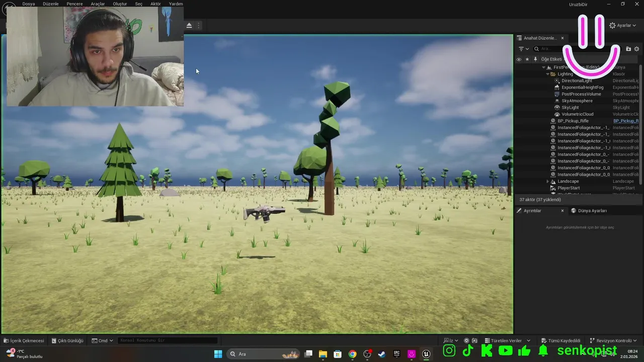This screenshot has height=362, width=644.
Task: Open Steam from the taskbar
Action: pos(382,354)
